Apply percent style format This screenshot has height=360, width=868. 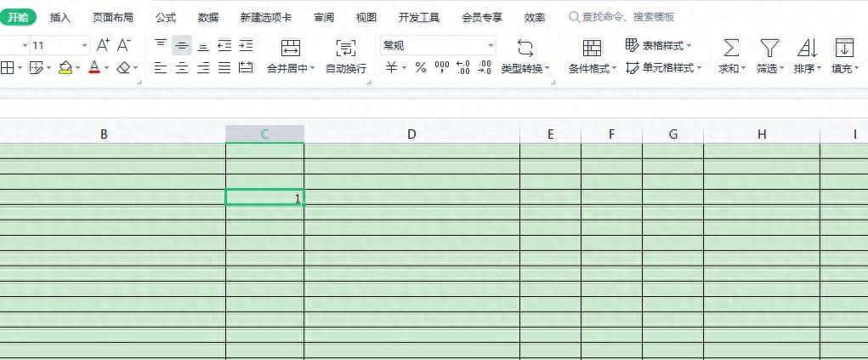[x=421, y=67]
